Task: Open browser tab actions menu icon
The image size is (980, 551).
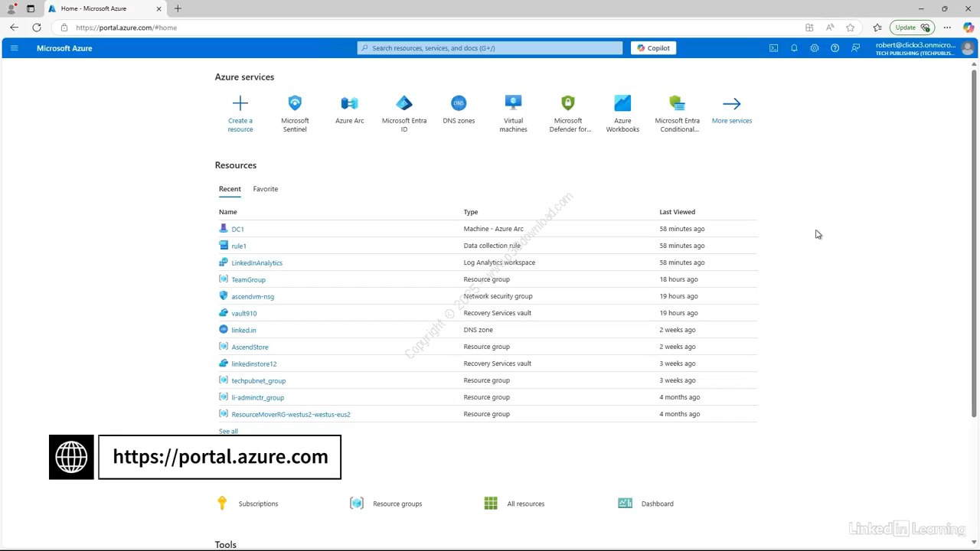Action: click(x=31, y=8)
